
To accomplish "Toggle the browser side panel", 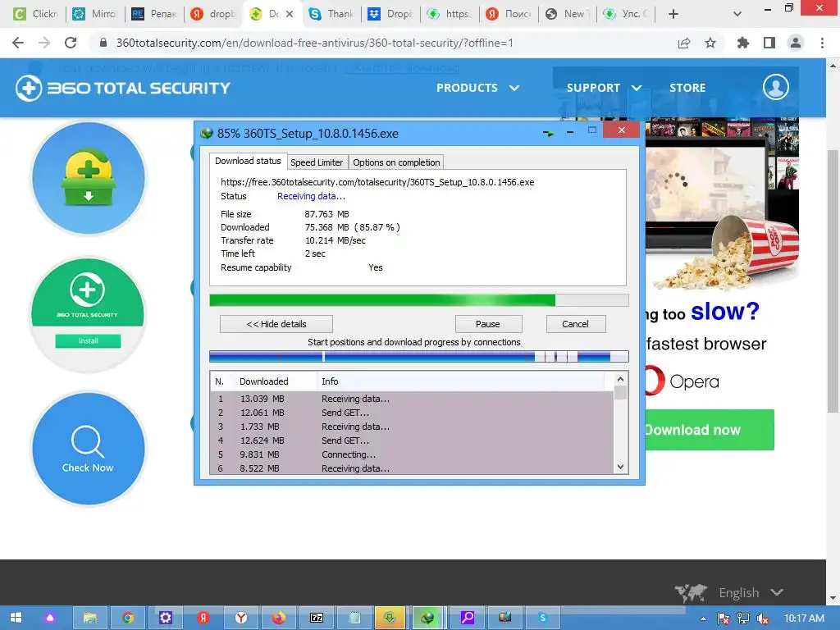I will click(x=769, y=43).
